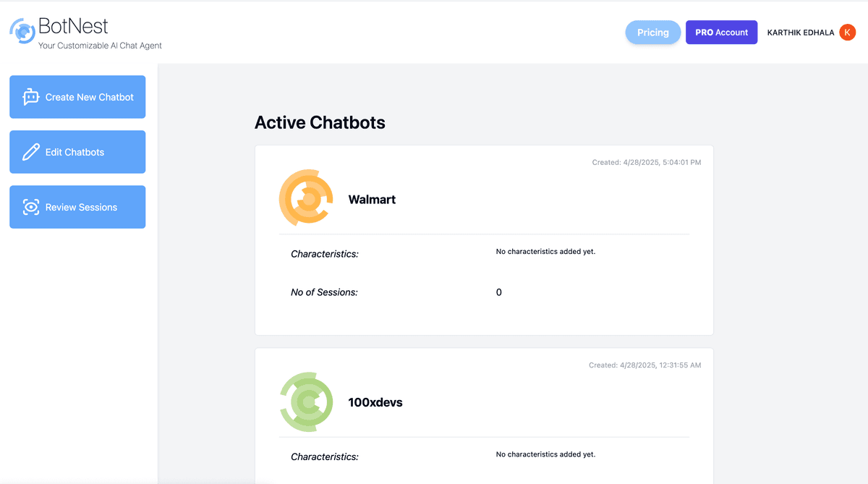Click the robot icon on Create New Chatbot
868x484 pixels.
[x=31, y=97]
